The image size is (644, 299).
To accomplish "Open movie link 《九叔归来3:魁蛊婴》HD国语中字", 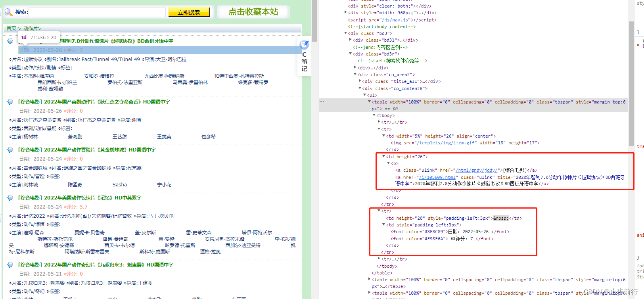I will tap(109, 265).
